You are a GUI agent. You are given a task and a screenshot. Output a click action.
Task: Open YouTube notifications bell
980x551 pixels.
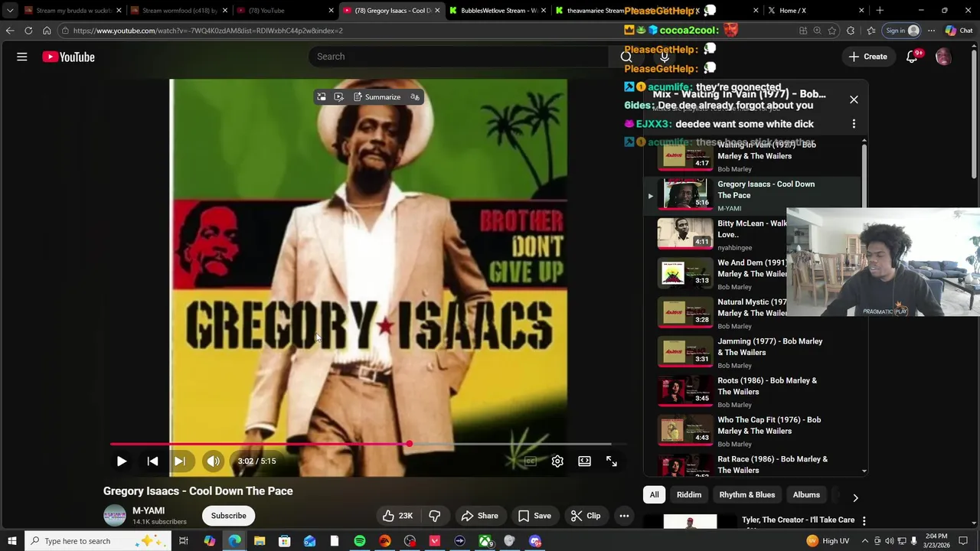(912, 57)
